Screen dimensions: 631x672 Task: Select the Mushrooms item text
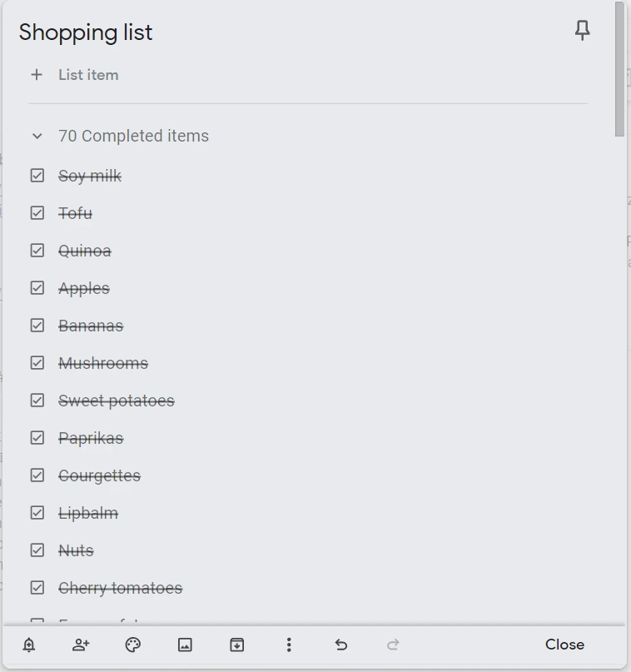[103, 363]
